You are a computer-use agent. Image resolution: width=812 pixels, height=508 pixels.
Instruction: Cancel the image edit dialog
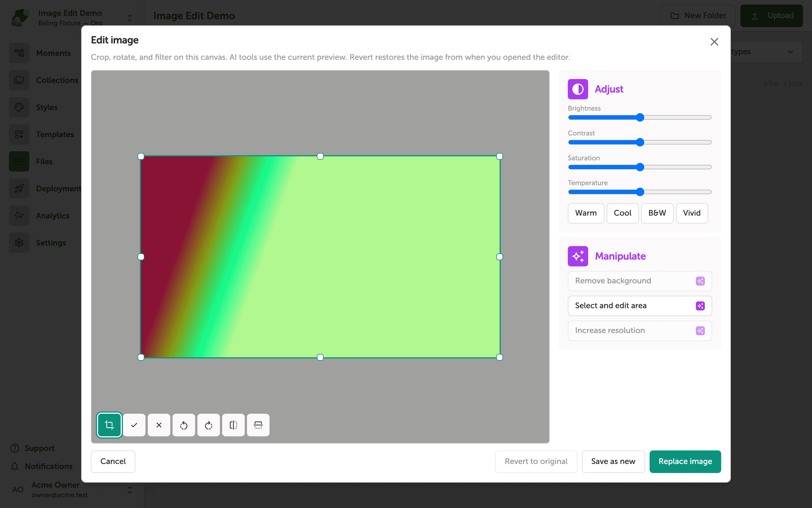pyautogui.click(x=113, y=461)
